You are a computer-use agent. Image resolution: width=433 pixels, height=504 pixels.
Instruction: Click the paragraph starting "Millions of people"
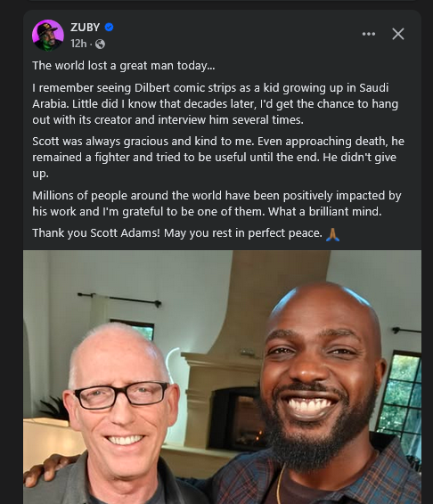coord(216,203)
